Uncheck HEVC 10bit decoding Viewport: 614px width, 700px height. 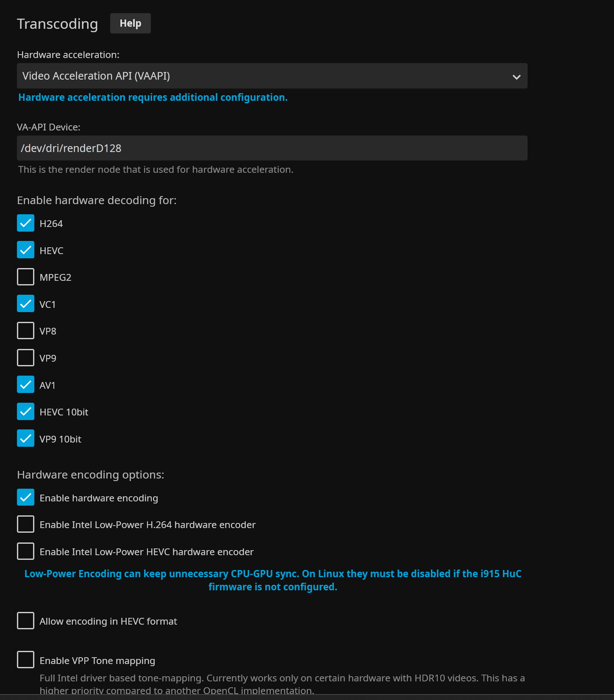(x=26, y=412)
